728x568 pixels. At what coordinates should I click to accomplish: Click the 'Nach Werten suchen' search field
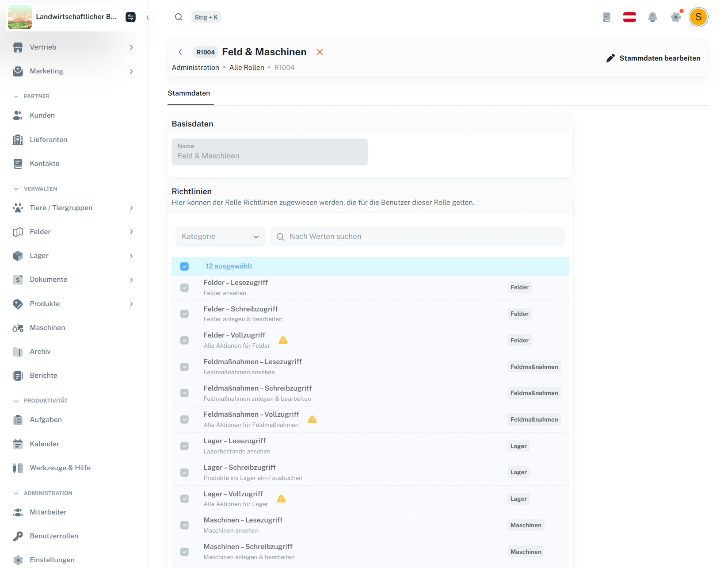pos(417,237)
